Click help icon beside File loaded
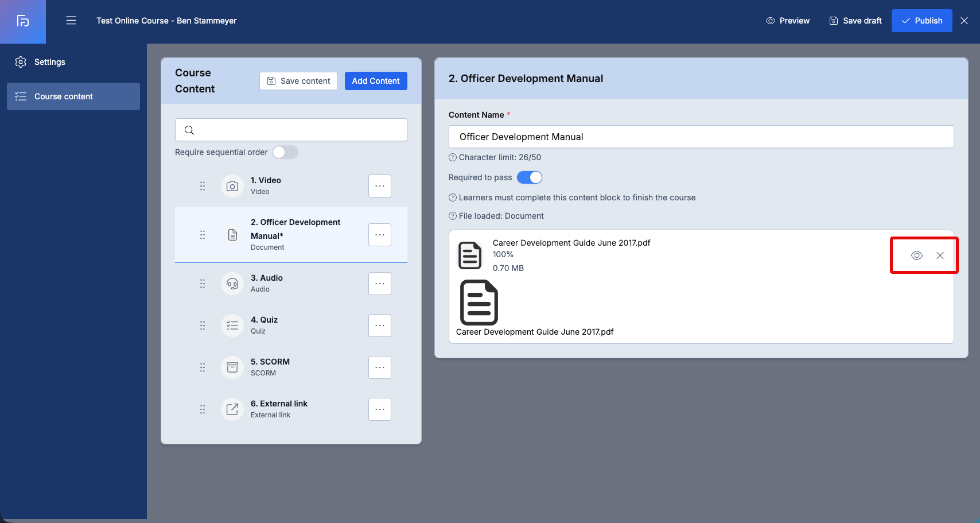 (453, 216)
